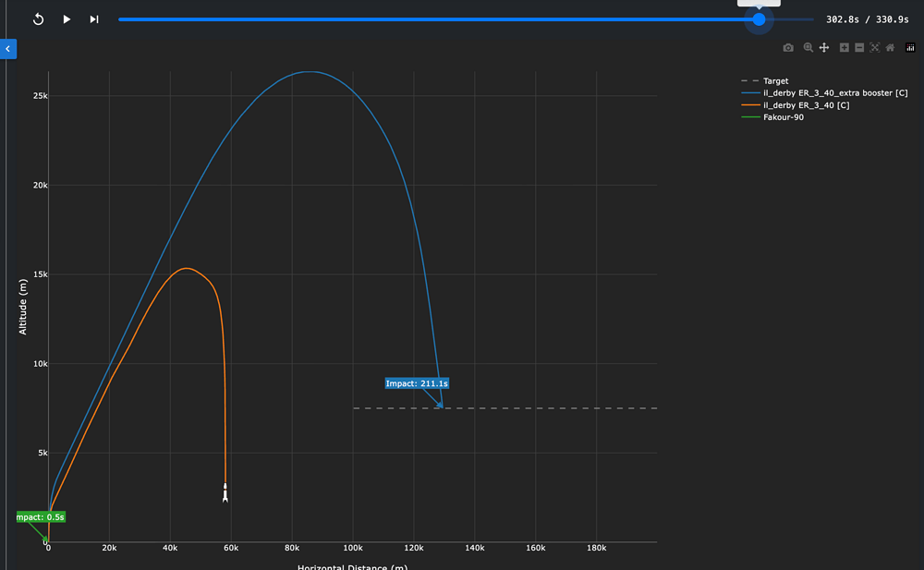Screen dimensions: 924x570
Task: Restart the simulation playback
Action: point(39,19)
